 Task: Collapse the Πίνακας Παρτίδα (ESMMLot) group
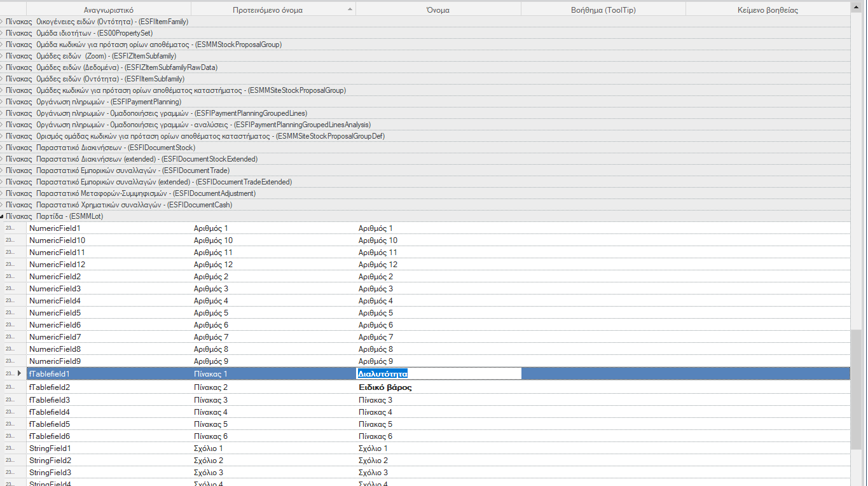coord(2,216)
